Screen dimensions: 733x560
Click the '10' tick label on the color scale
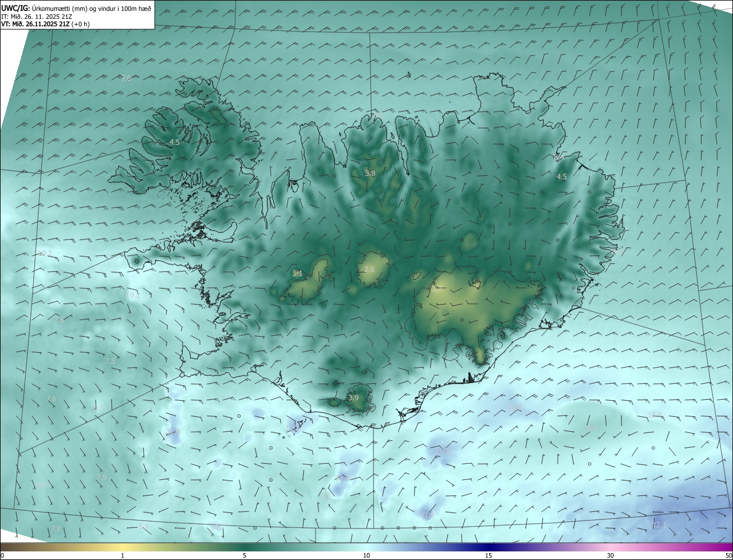coord(366,555)
